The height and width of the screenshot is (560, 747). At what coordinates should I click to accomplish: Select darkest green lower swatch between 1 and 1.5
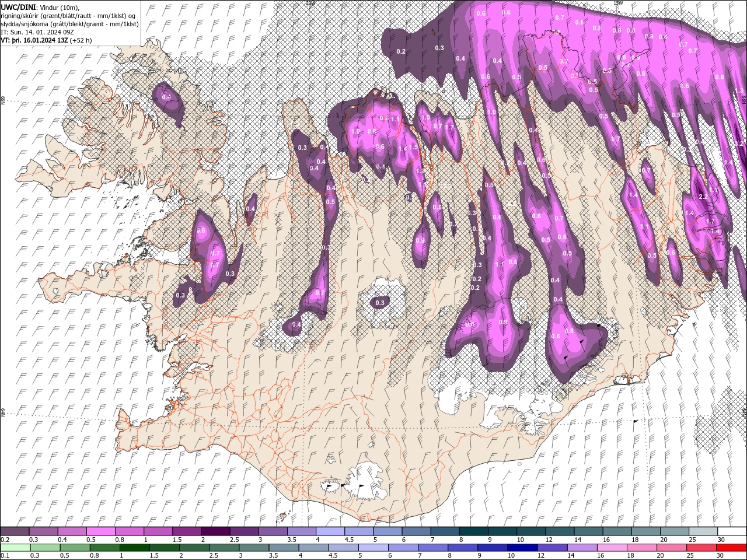134,548
